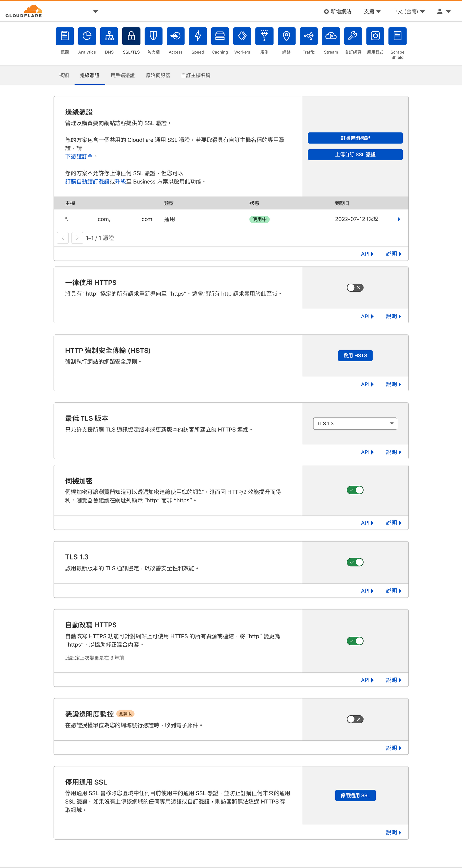
Task: Go to previous certificates page arrow
Action: (x=63, y=238)
